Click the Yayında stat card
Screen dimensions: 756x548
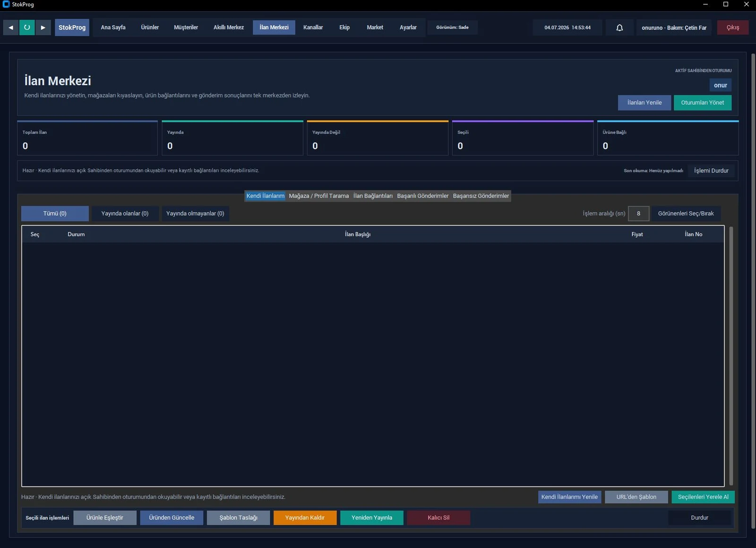pyautogui.click(x=232, y=138)
